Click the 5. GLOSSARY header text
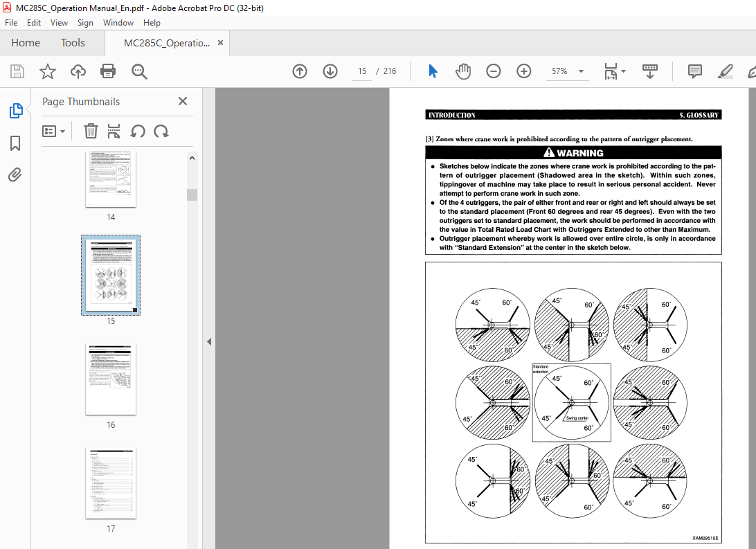Viewport: 756px width, 549px height. pos(699,115)
